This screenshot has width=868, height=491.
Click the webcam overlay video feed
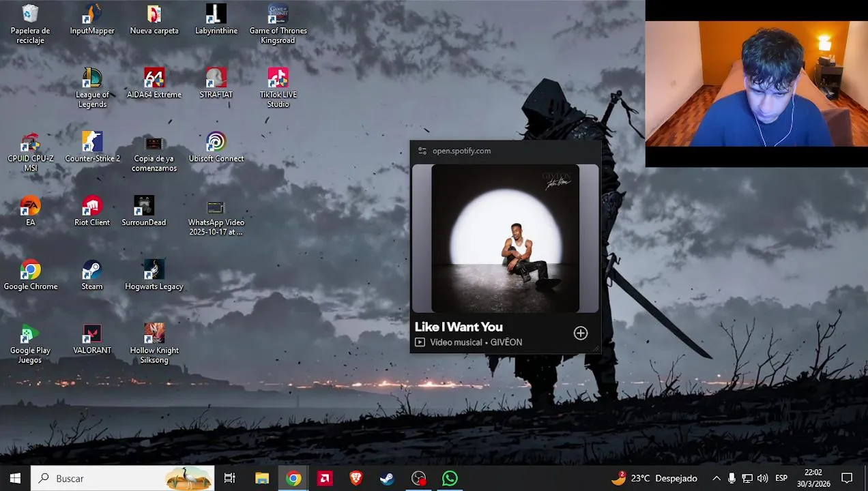[756, 84]
